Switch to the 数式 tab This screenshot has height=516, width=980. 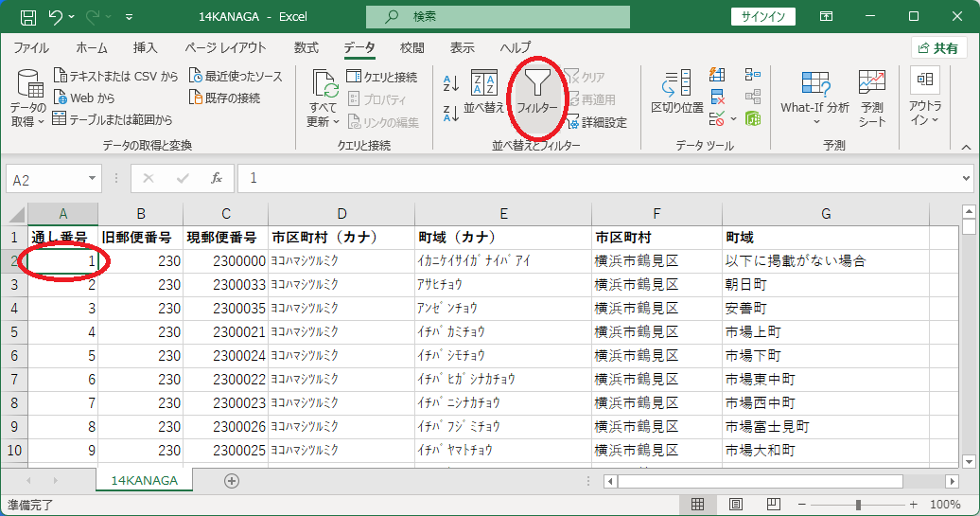pyautogui.click(x=306, y=47)
